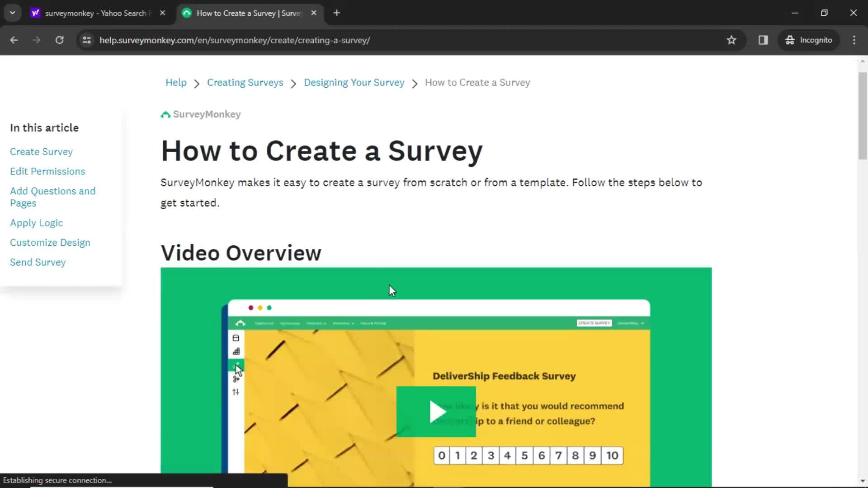Play the video overview
868x488 pixels.
click(436, 412)
